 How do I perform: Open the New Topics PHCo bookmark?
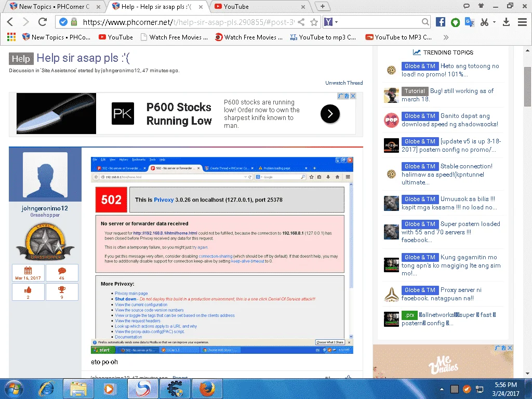click(x=56, y=37)
